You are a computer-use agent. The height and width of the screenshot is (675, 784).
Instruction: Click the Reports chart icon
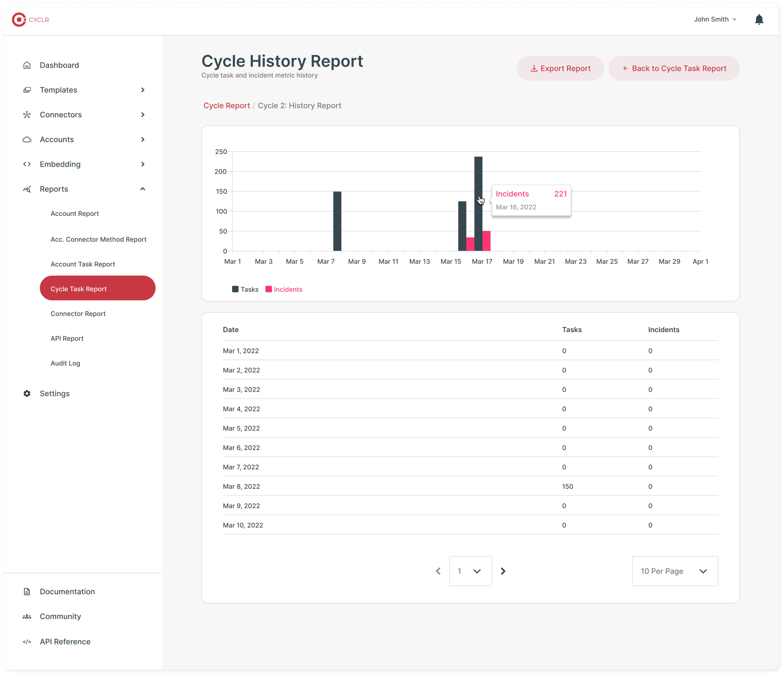[27, 189]
